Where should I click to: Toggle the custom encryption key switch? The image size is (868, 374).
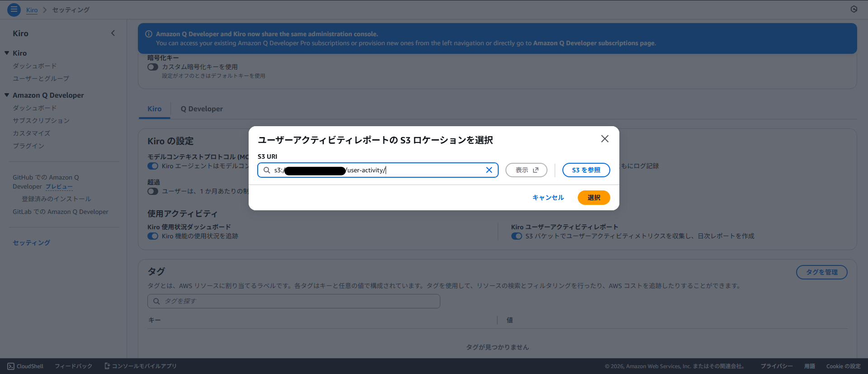(x=153, y=67)
